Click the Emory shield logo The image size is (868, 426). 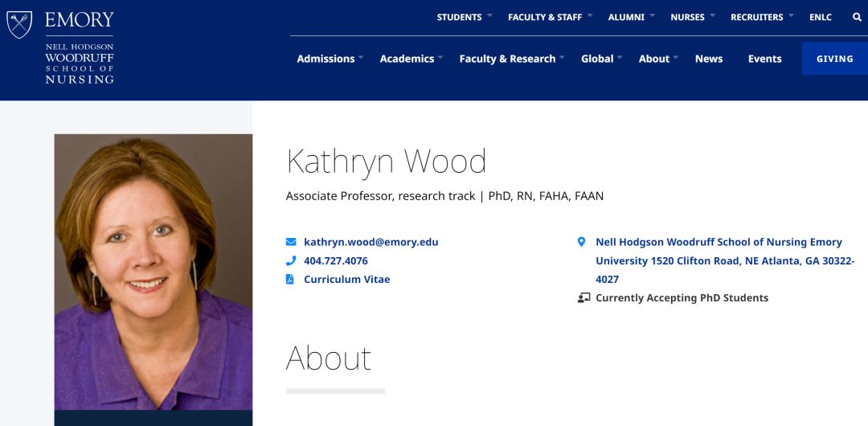[x=18, y=25]
